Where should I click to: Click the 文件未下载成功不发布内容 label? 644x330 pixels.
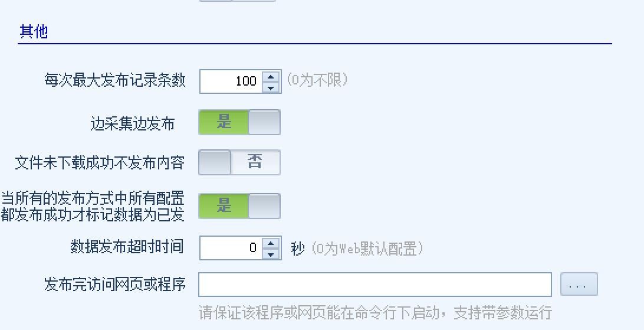click(100, 163)
